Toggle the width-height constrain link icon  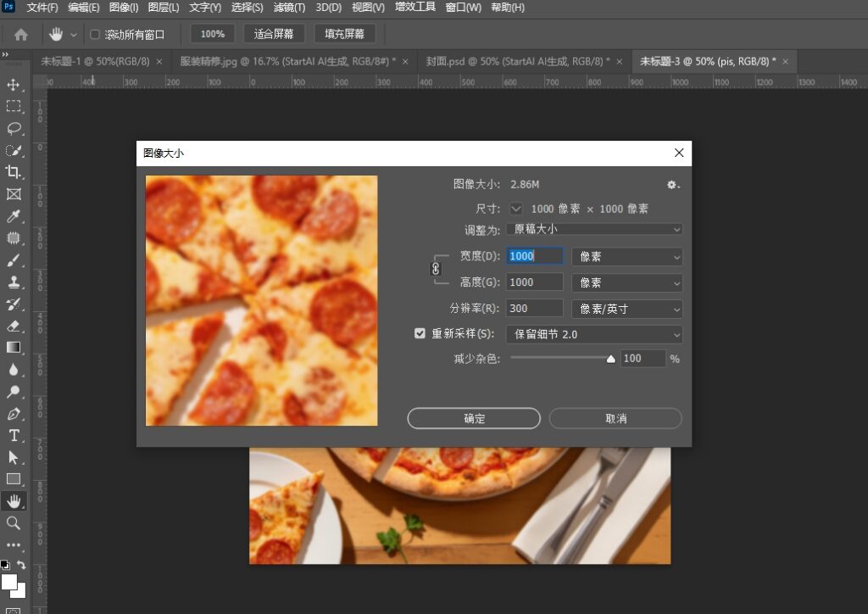(436, 269)
